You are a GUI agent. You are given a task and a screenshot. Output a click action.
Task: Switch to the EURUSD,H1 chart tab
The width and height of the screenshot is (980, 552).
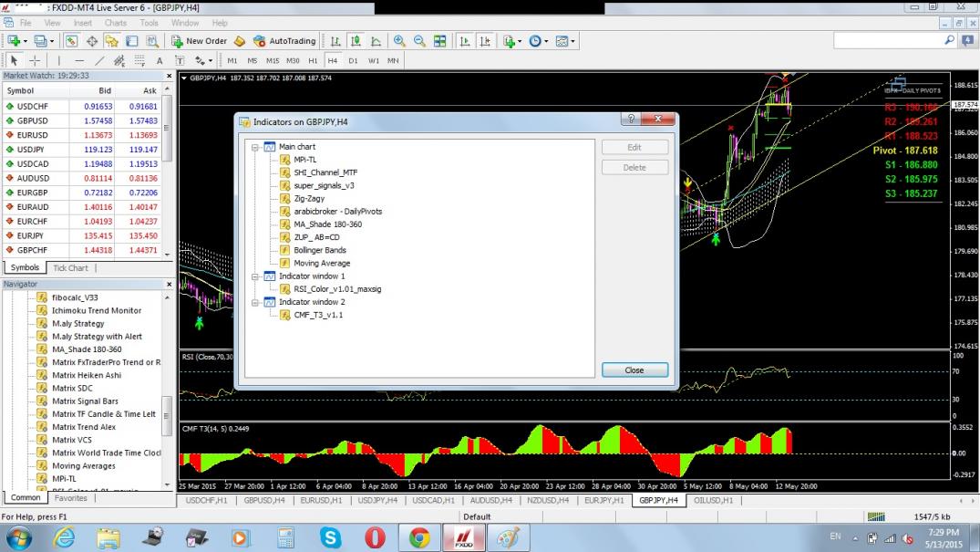(320, 500)
